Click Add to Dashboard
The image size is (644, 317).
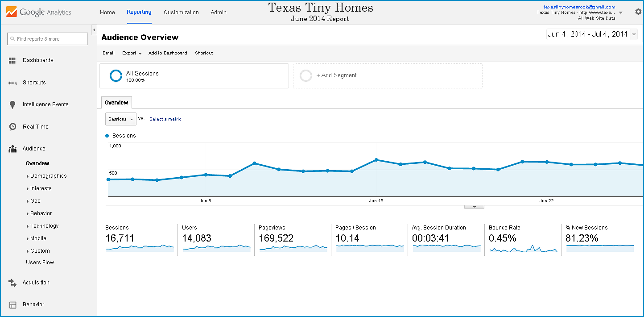coord(168,53)
